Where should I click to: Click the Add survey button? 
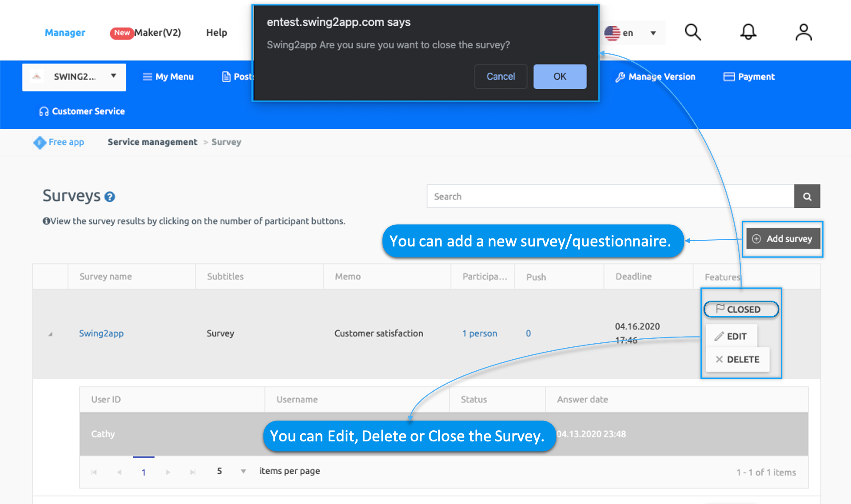pyautogui.click(x=783, y=239)
